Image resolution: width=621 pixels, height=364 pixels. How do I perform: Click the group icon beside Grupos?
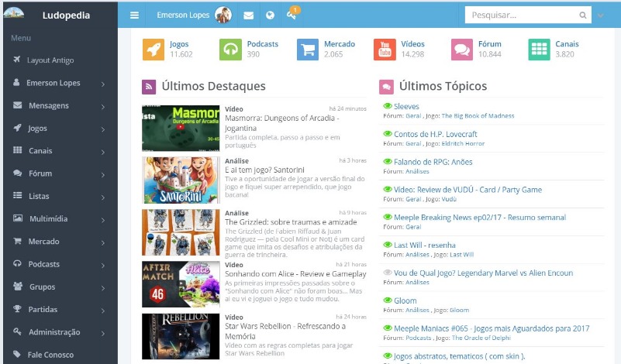[x=17, y=286]
